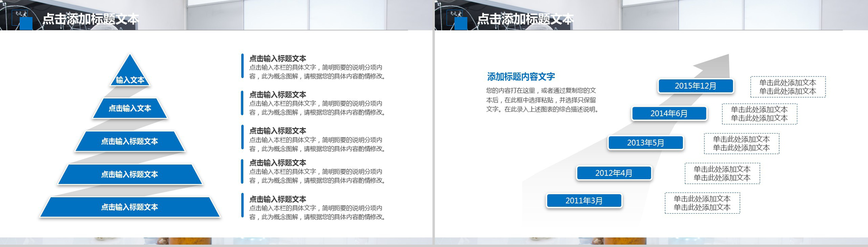The width and height of the screenshot is (868, 247).
Task: Select the 点击输入文本 pyramid tier
Action: [130, 108]
